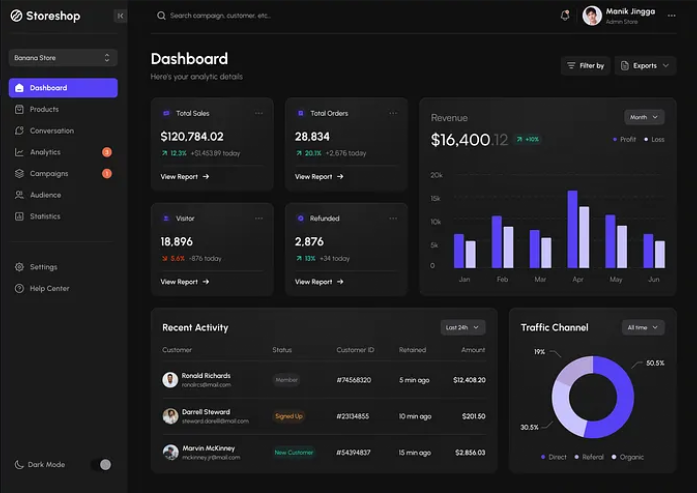Click the Filter by button
This screenshot has height=493, width=697.
[585, 65]
